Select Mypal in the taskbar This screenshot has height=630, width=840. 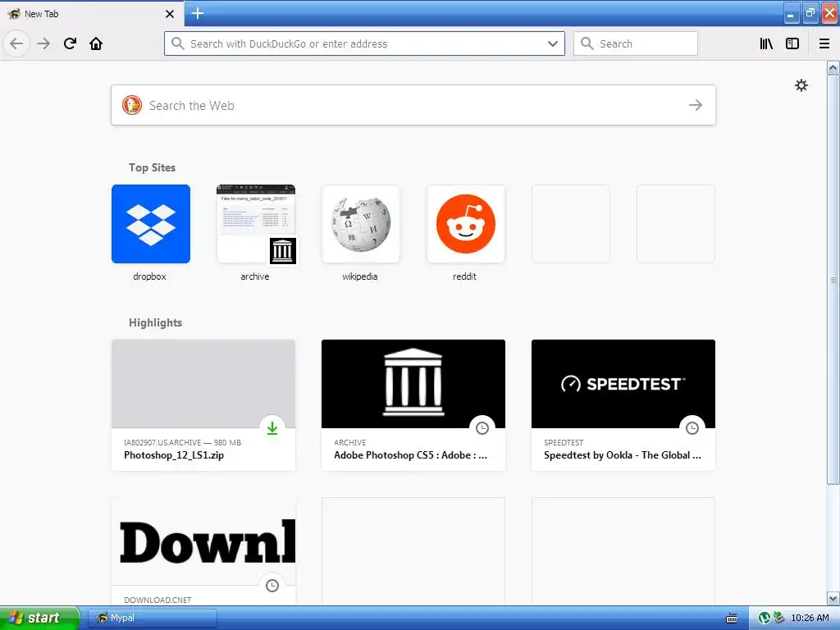pyautogui.click(x=152, y=618)
